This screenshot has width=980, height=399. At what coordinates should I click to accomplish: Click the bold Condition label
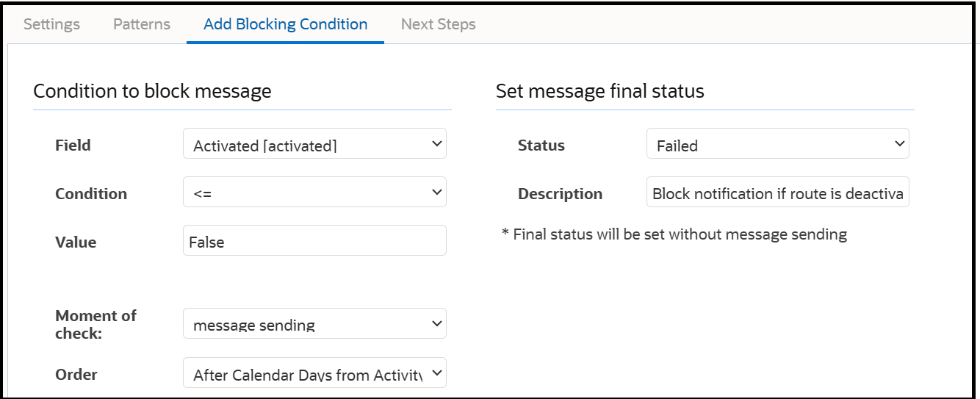coord(91,194)
